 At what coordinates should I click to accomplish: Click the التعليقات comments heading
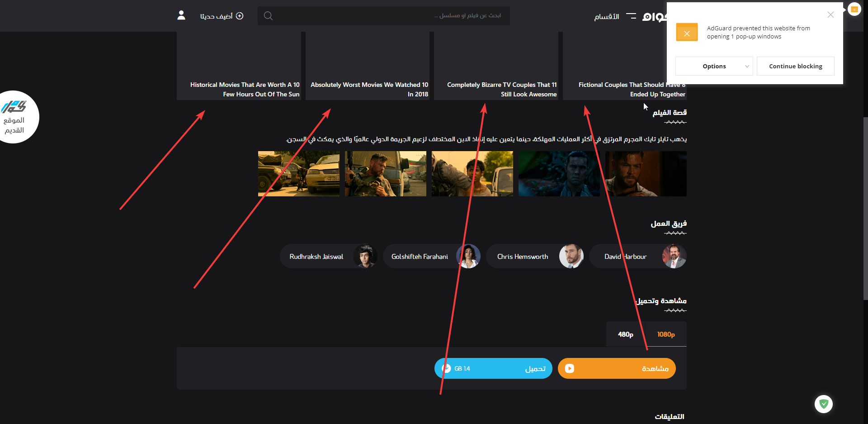click(670, 416)
